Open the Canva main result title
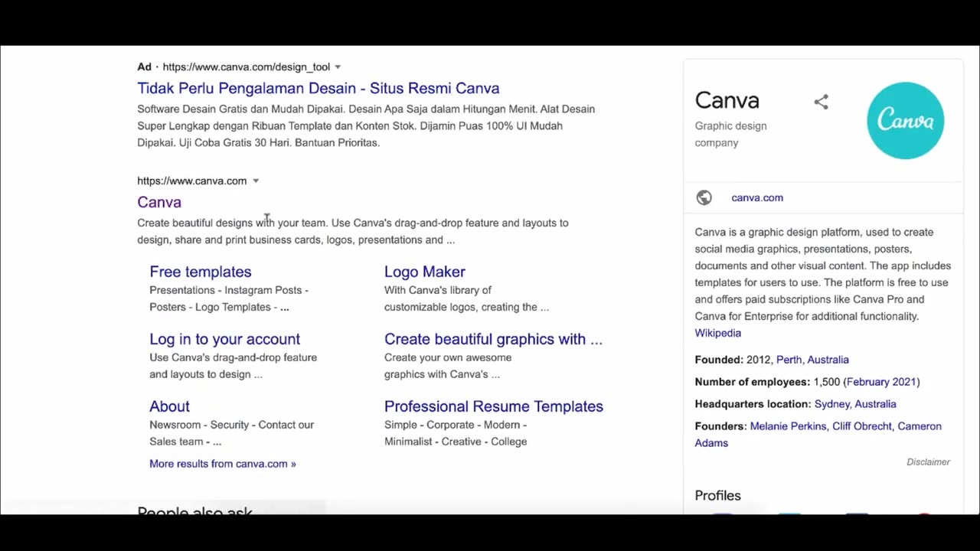This screenshot has width=980, height=551. pyautogui.click(x=159, y=202)
